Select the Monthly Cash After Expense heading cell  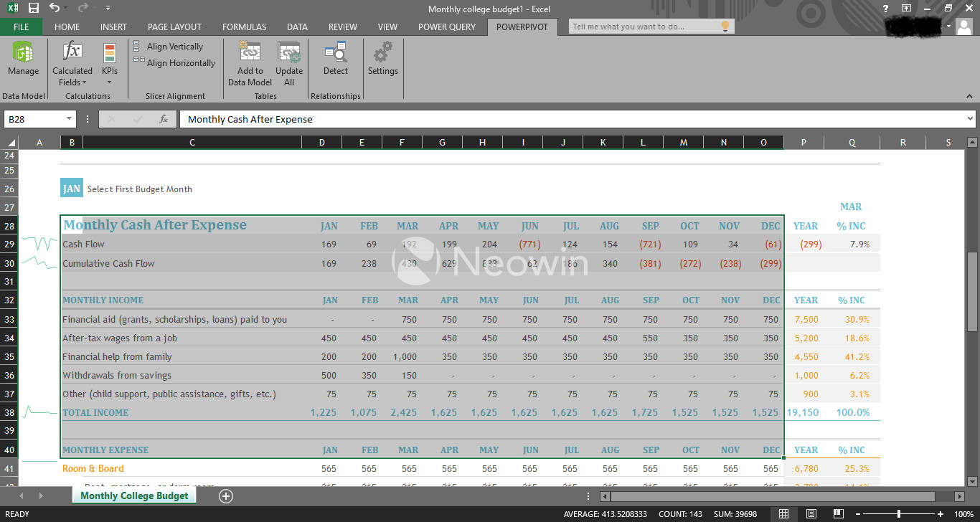coord(154,225)
